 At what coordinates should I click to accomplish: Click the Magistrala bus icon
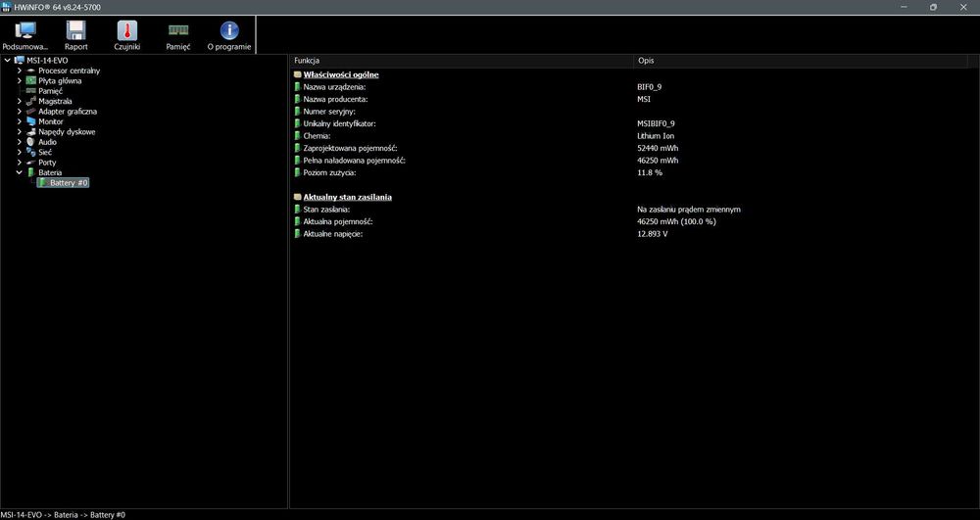[31, 101]
